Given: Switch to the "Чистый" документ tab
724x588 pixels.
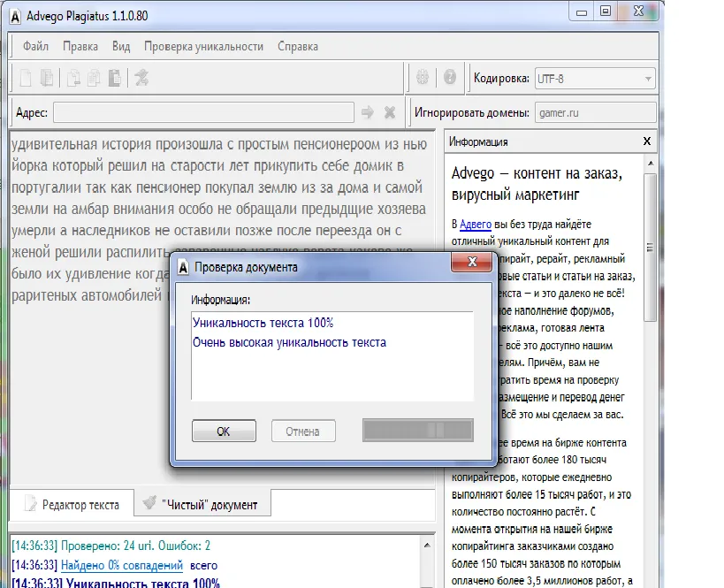Looking at the screenshot, I should point(202,504).
